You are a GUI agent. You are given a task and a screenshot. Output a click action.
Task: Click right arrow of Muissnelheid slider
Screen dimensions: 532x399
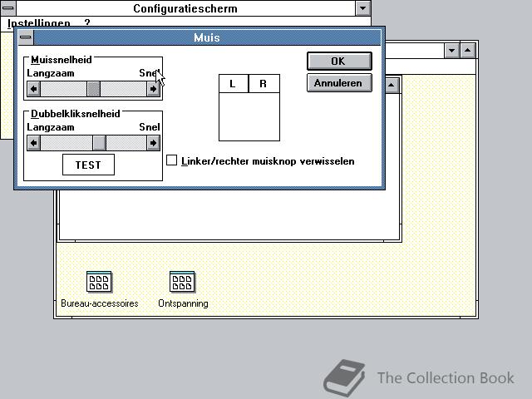(153, 89)
